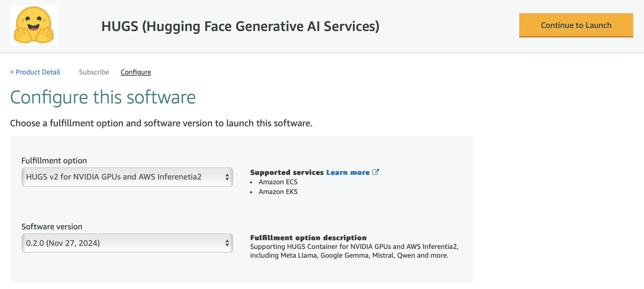644x289 pixels.
Task: Open the Learn more supported services link
Action: pos(348,172)
